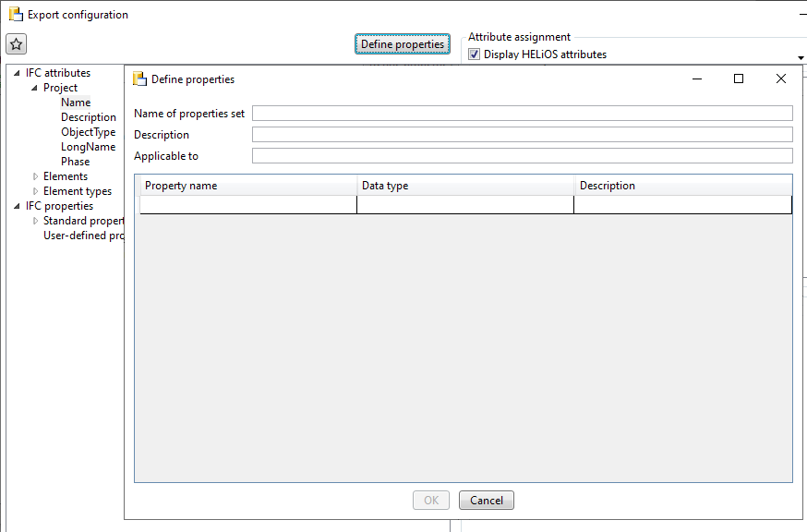The width and height of the screenshot is (807, 532).
Task: Select Name under Project
Action: pyautogui.click(x=76, y=103)
